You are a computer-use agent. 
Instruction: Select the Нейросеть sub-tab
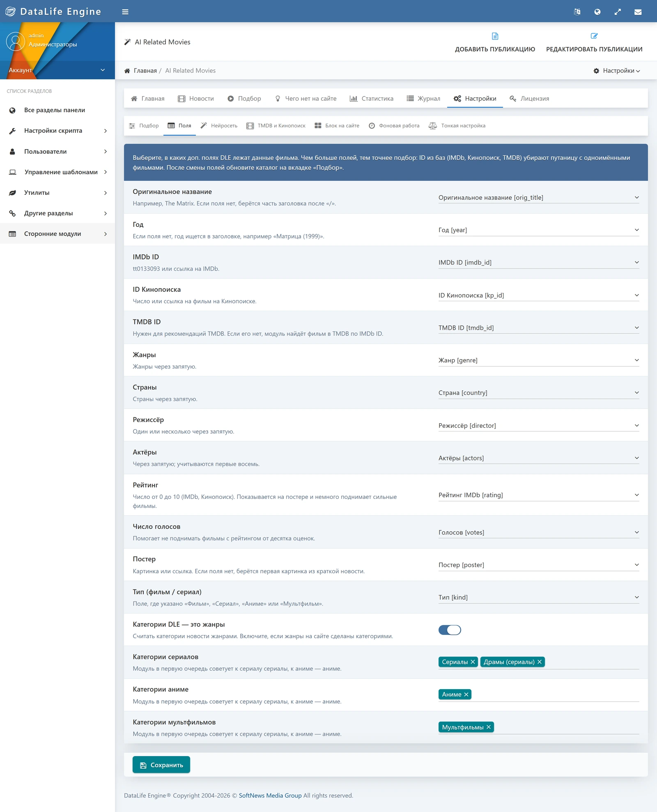pos(219,126)
